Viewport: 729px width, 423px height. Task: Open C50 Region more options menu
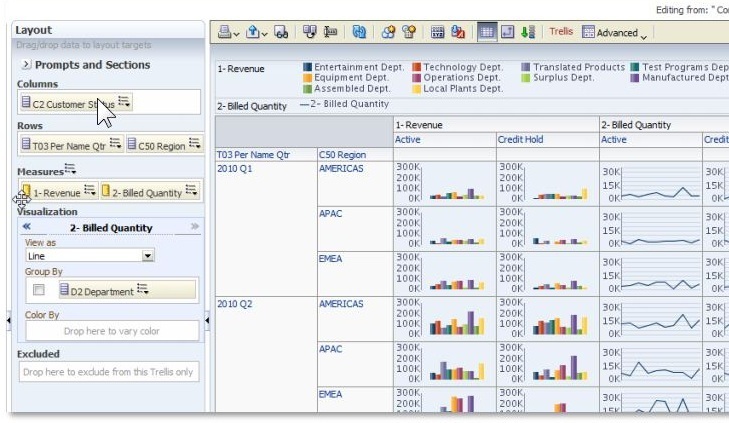point(195,144)
